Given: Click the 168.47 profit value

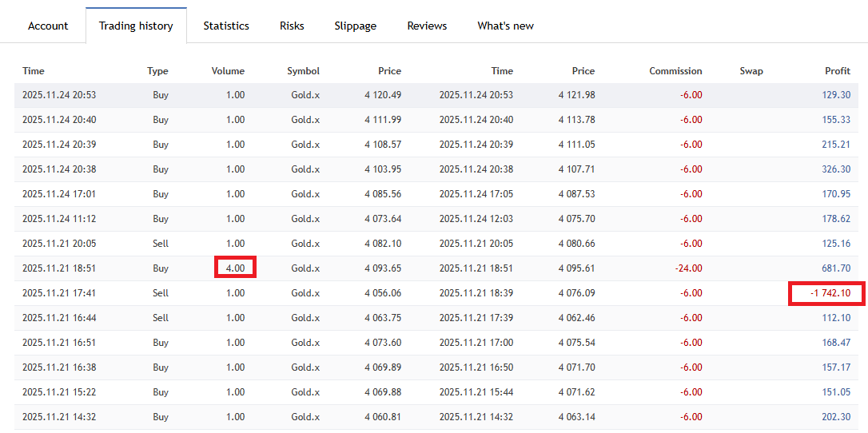Looking at the screenshot, I should [837, 343].
